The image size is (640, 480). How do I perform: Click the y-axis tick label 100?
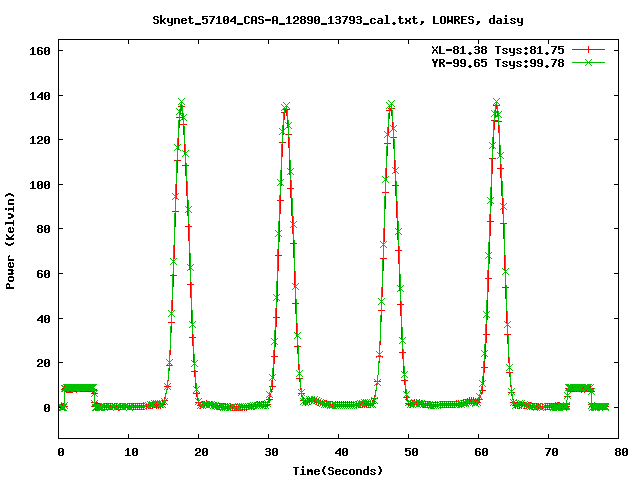click(x=40, y=185)
